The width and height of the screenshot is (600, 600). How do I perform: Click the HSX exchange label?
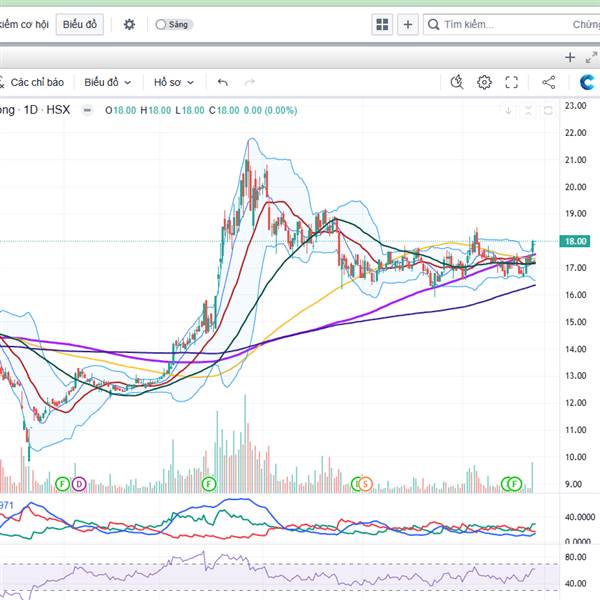pos(58,110)
